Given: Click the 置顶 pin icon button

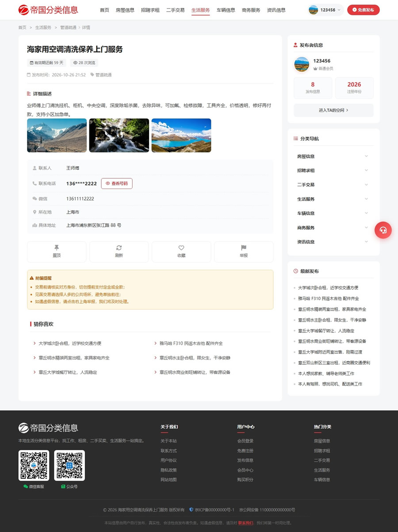Looking at the screenshot, I should pyautogui.click(x=57, y=251).
